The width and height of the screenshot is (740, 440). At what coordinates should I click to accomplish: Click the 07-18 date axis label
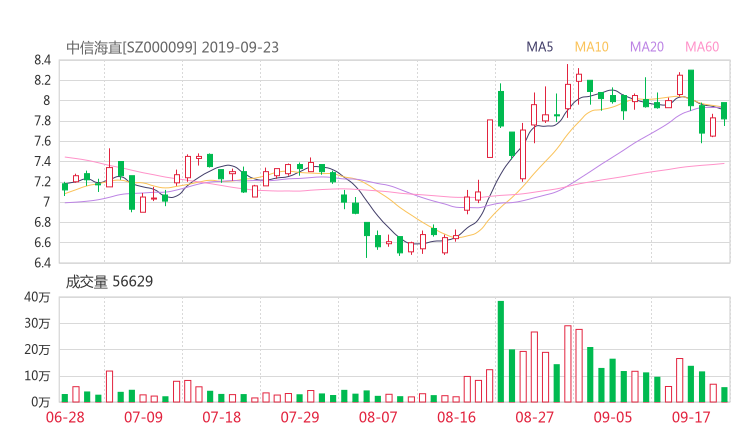coord(222,417)
